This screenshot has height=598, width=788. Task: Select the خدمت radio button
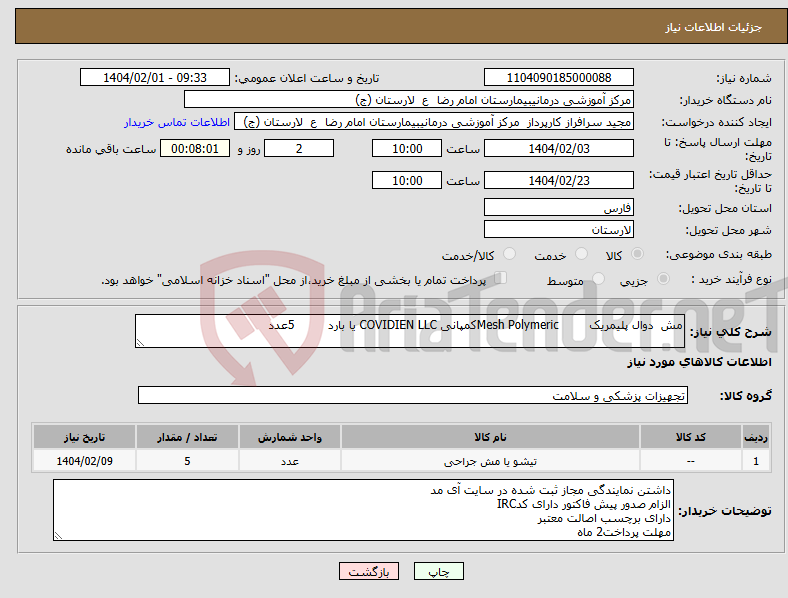[x=581, y=254]
